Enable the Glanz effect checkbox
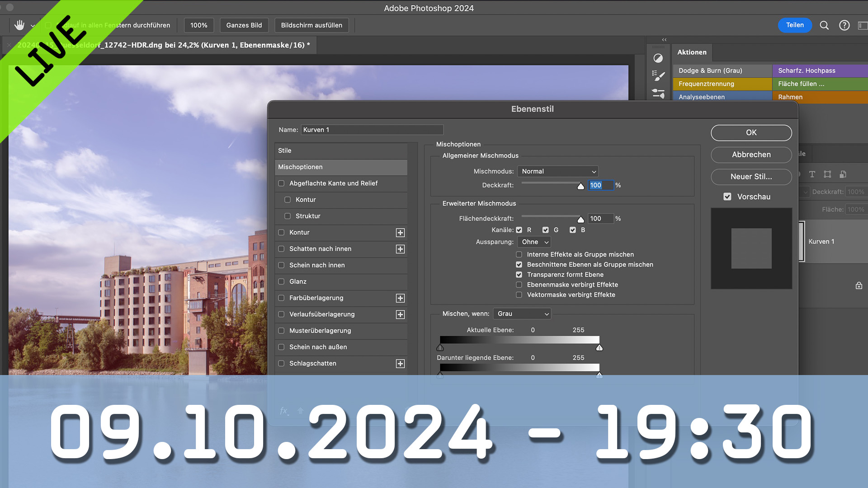Viewport: 868px width, 488px height. pos(281,282)
